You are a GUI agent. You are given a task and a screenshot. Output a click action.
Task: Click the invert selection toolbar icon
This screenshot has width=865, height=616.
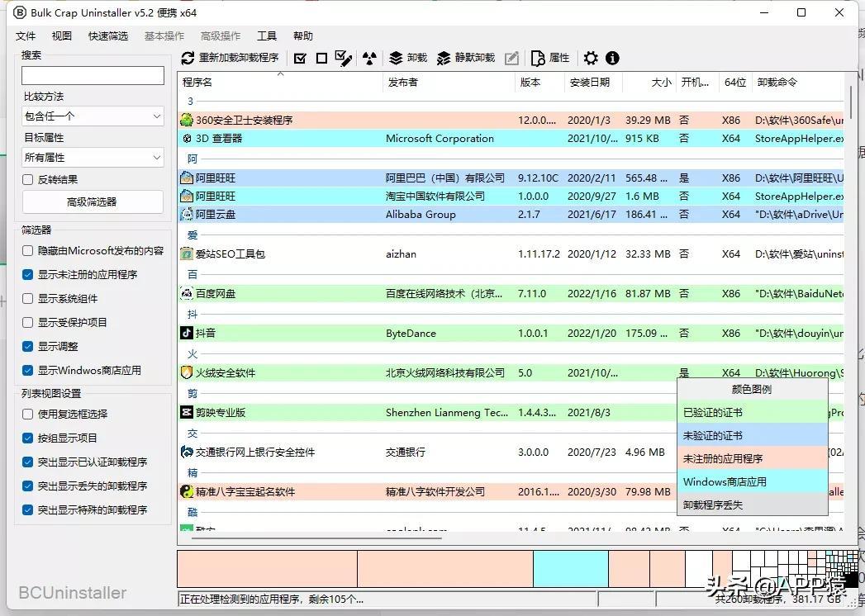[343, 58]
